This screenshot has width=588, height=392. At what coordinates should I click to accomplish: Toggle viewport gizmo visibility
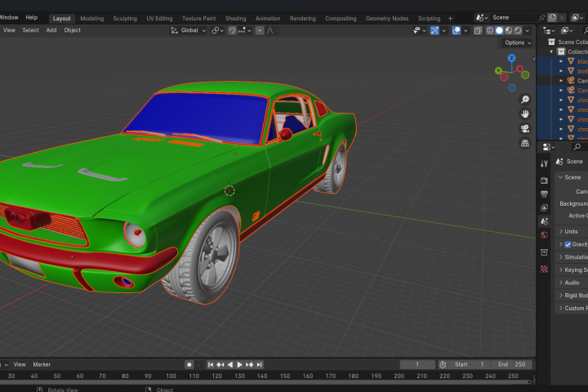click(x=434, y=30)
